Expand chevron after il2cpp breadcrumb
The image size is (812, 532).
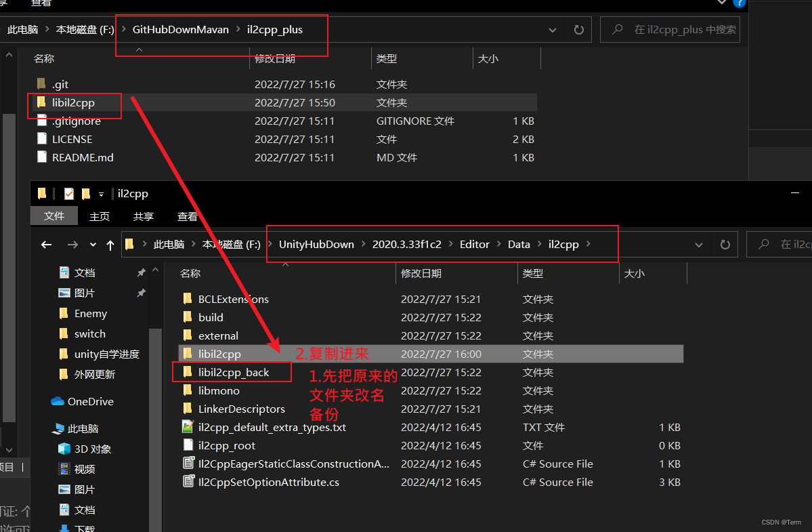click(589, 245)
